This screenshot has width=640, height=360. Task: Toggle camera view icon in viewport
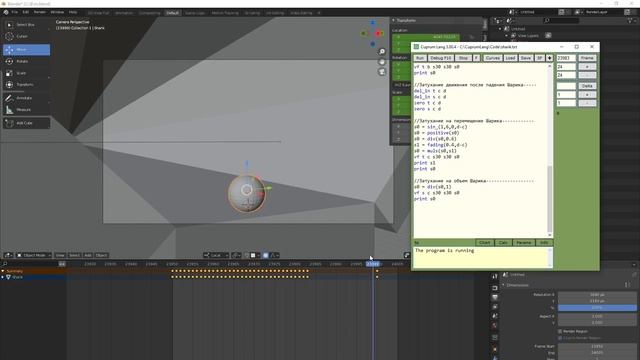click(x=382, y=72)
